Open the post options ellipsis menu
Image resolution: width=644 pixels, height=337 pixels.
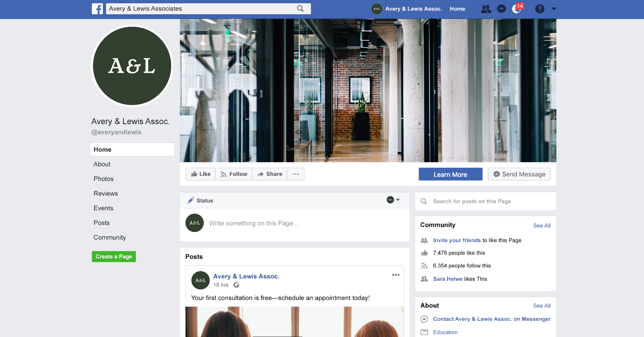[396, 275]
